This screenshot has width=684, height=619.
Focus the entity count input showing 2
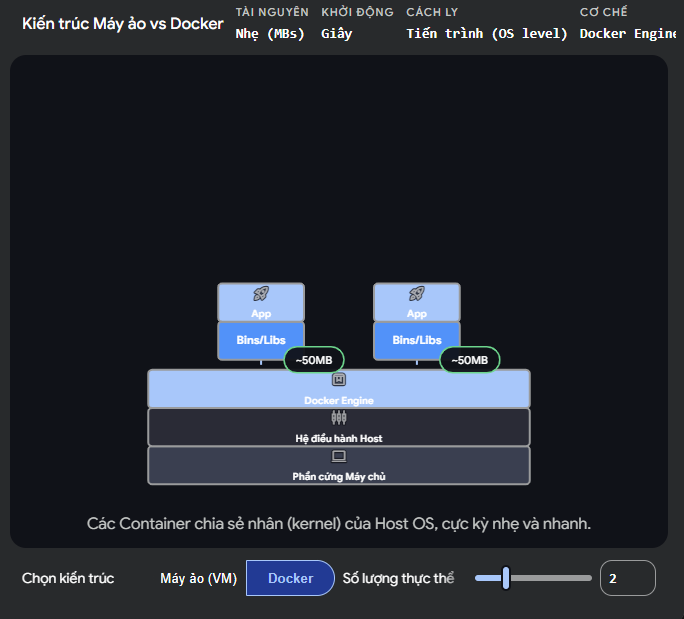click(627, 578)
